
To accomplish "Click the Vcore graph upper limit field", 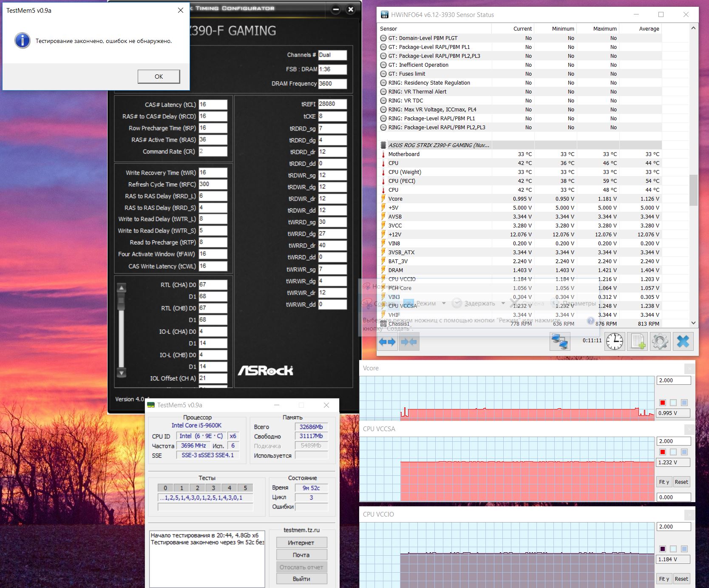I will pos(674,381).
